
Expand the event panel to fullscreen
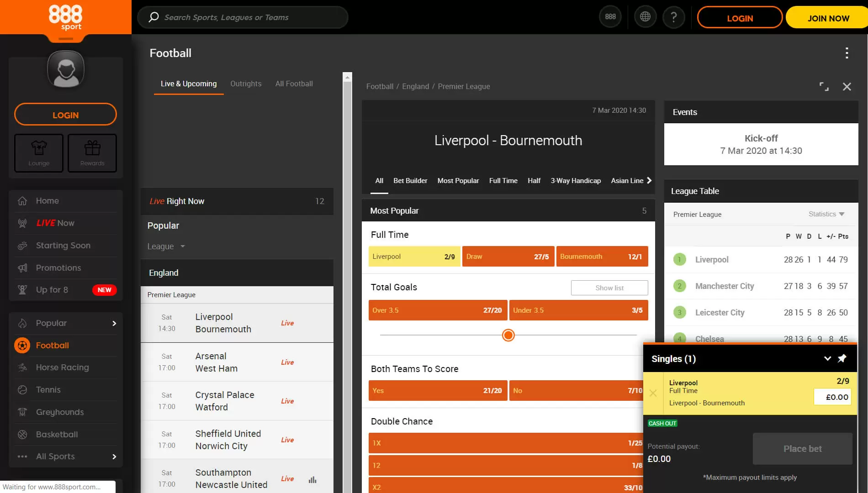pos(824,86)
